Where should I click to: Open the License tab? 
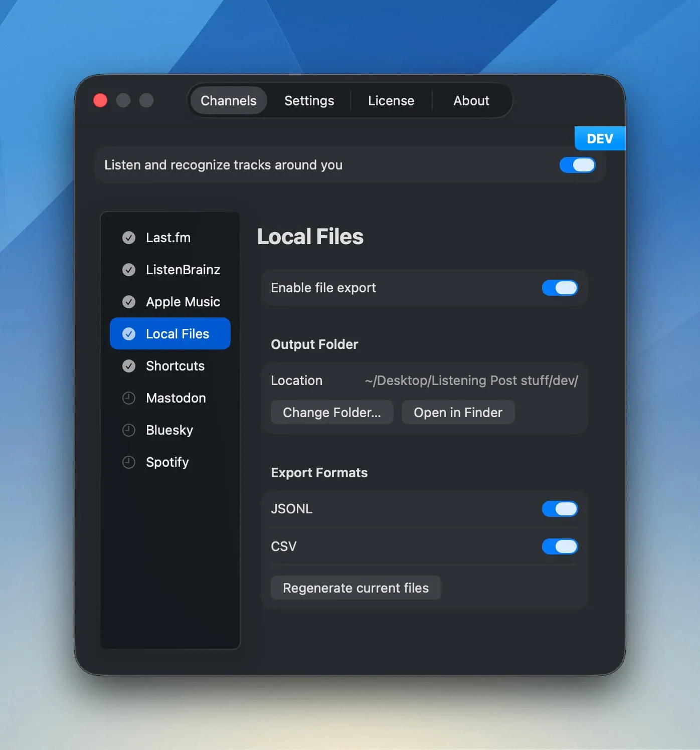(x=391, y=100)
